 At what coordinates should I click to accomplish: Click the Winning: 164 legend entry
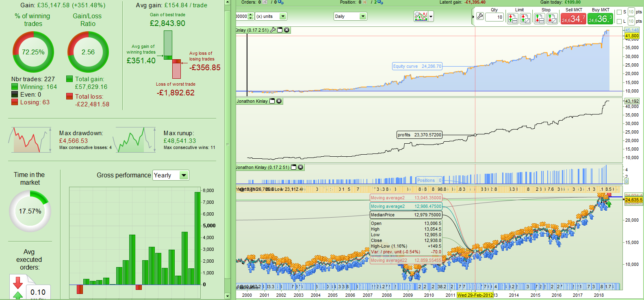click(34, 87)
